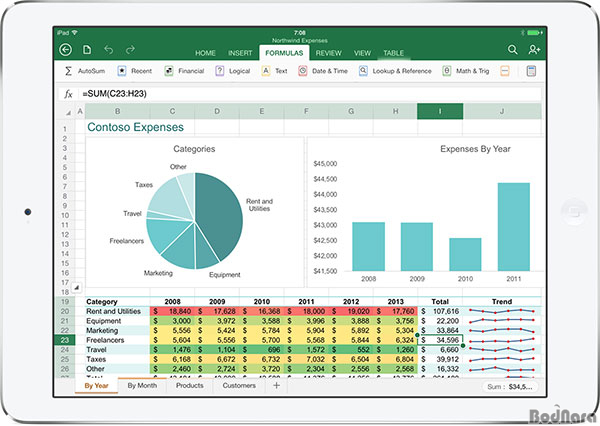Undo the last action
600x426 pixels.
click(108, 50)
